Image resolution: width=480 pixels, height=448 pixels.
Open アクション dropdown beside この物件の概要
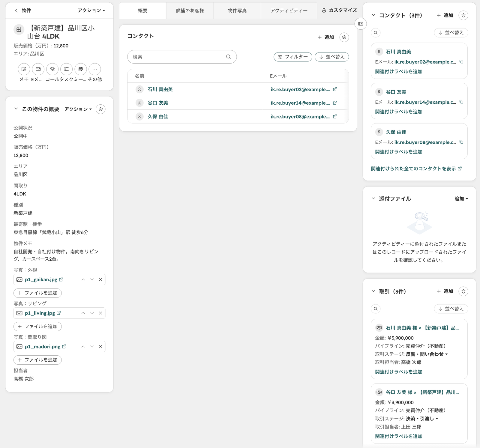78,109
